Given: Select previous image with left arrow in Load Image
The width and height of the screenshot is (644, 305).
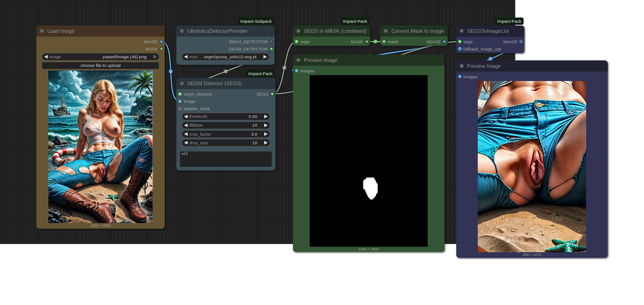Looking at the screenshot, I should 46,57.
